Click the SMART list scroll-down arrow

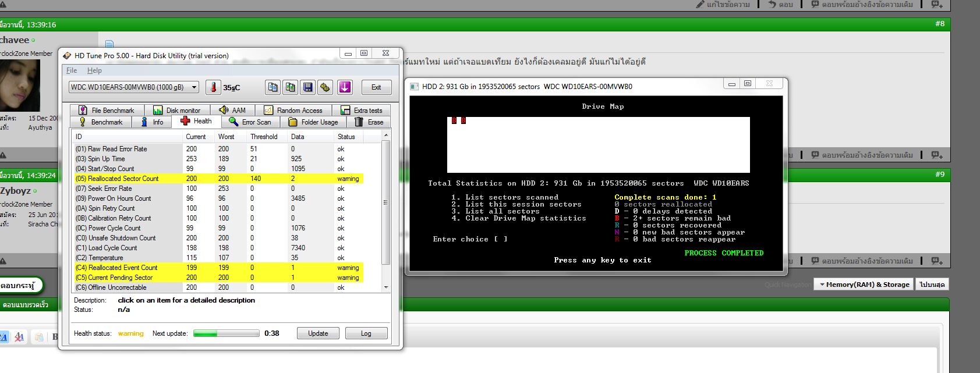(x=385, y=287)
